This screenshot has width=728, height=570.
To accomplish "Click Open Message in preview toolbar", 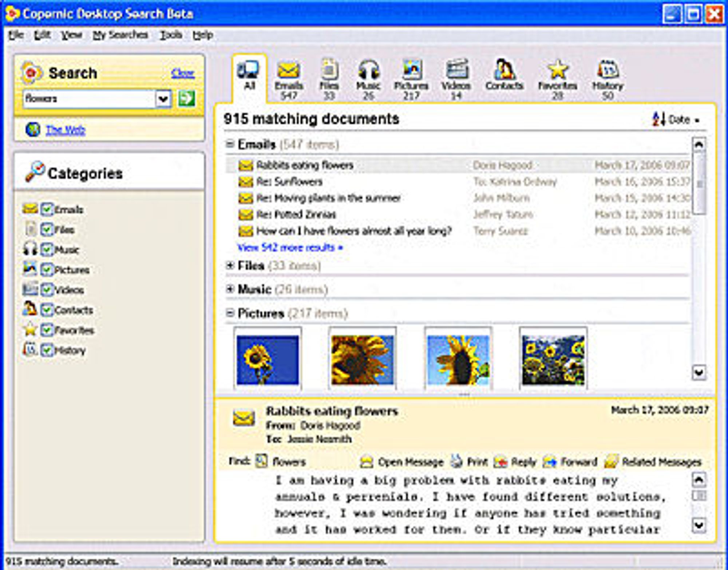I will click(x=401, y=462).
